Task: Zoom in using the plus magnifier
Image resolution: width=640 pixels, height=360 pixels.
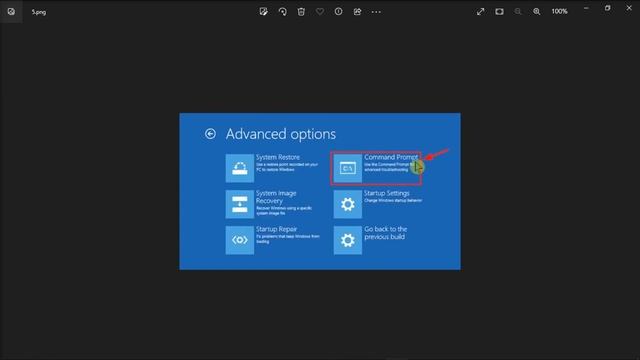Action: pos(537,11)
